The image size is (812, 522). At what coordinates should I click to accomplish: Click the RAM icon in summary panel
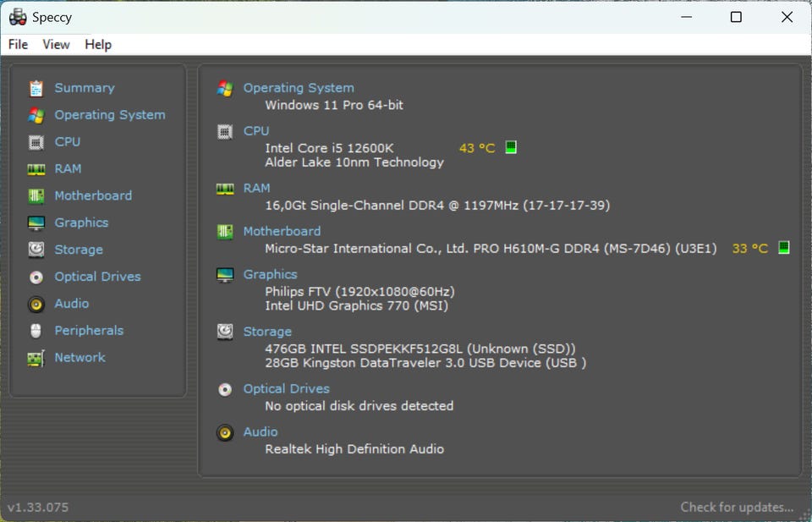[225, 189]
